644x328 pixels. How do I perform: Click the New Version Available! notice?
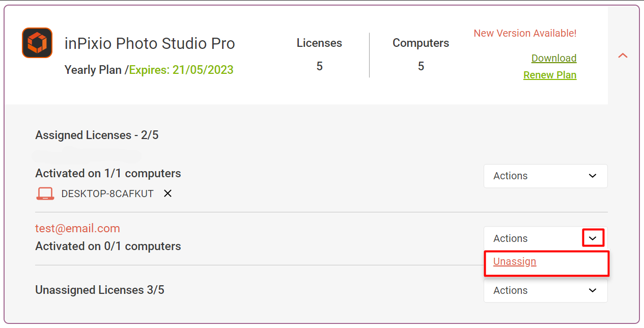(525, 33)
